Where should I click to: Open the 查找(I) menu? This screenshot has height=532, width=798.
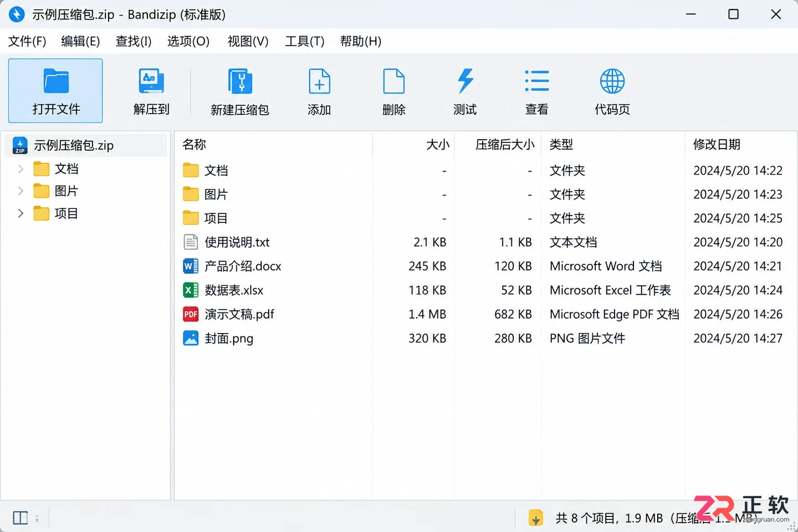tap(134, 42)
